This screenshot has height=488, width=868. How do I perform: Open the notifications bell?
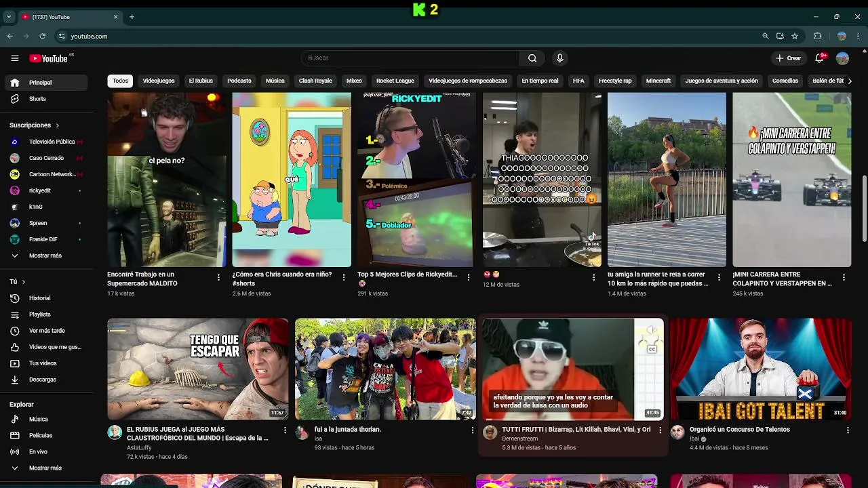[x=819, y=58]
